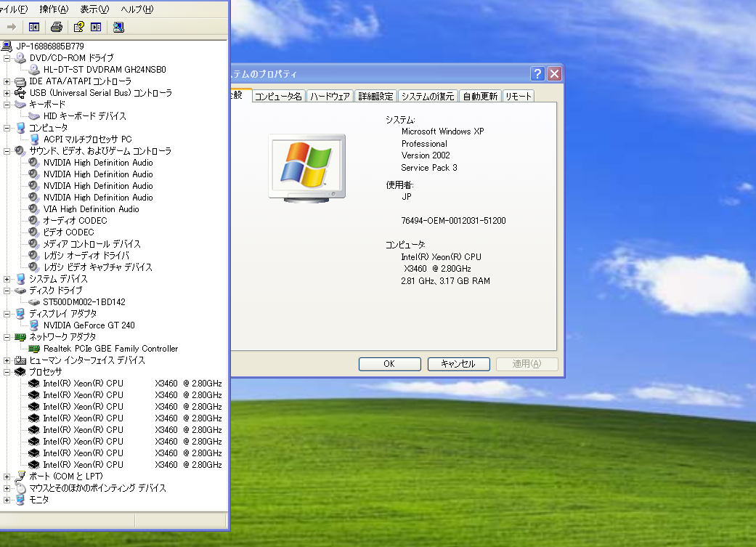Select the レガシ ビデオ キャプチャ デバイス icon
The width and height of the screenshot is (756, 547).
click(x=33, y=267)
